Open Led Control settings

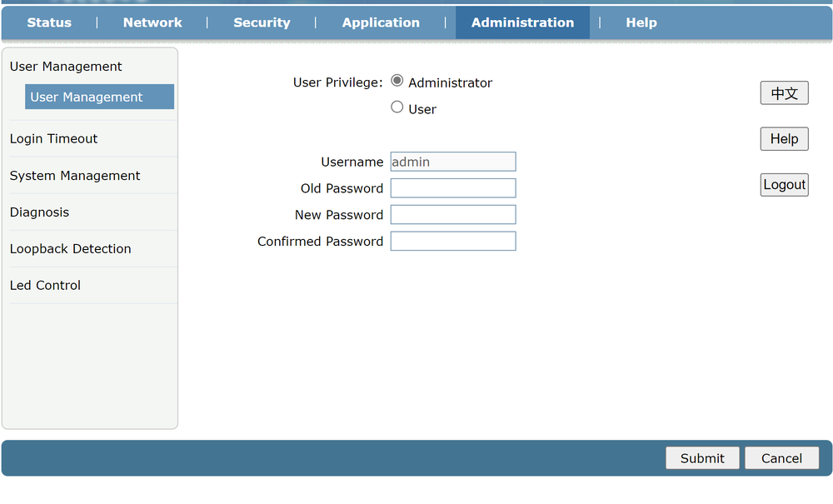[46, 285]
